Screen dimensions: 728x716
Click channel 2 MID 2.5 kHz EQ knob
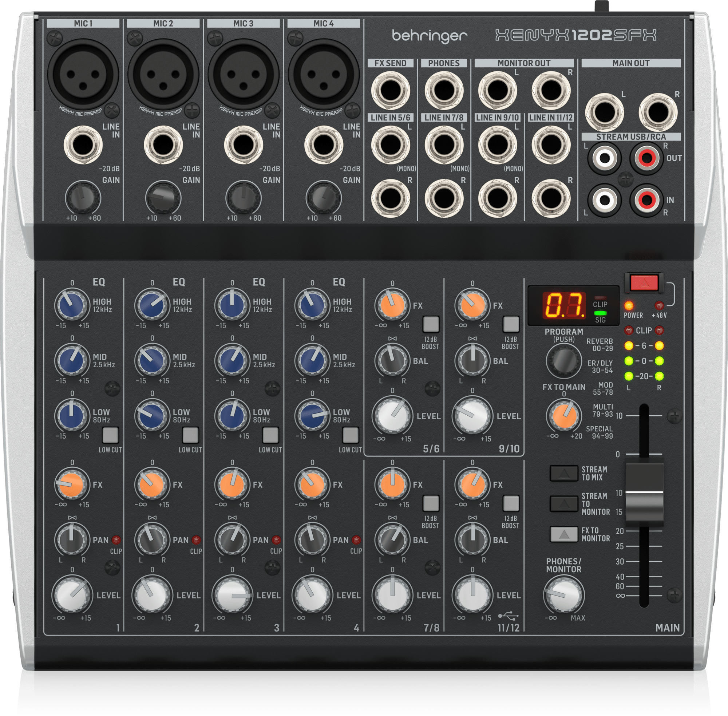point(152,360)
